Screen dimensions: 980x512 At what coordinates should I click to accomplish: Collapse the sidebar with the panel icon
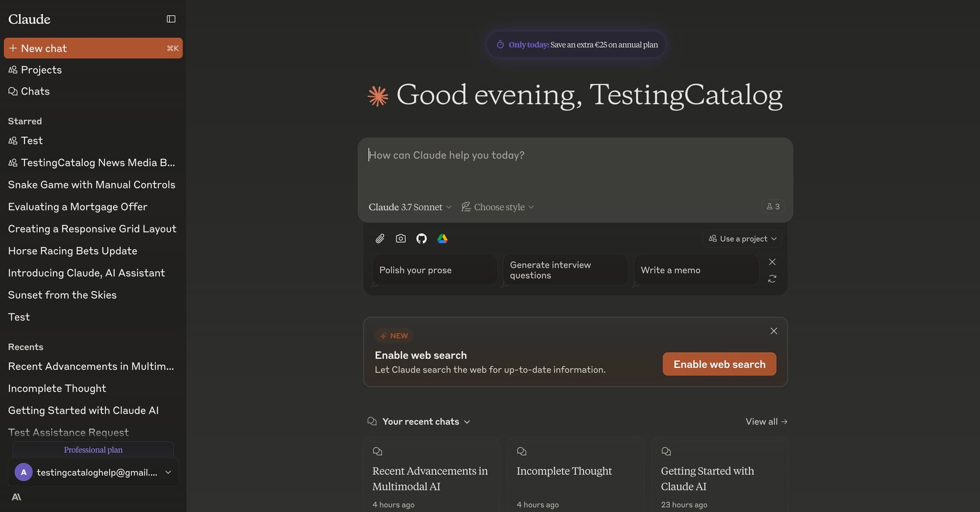coord(171,19)
